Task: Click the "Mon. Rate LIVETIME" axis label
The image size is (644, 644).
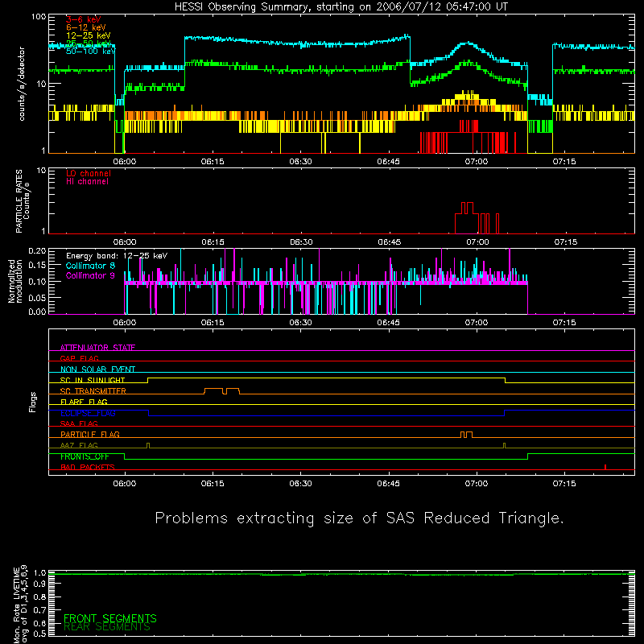Action: tap(16, 605)
